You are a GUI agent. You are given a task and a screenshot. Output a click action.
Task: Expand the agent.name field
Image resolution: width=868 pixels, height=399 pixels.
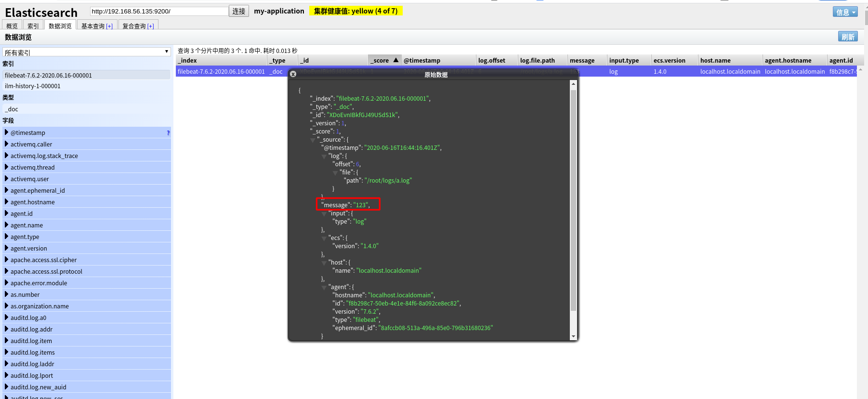[6, 225]
